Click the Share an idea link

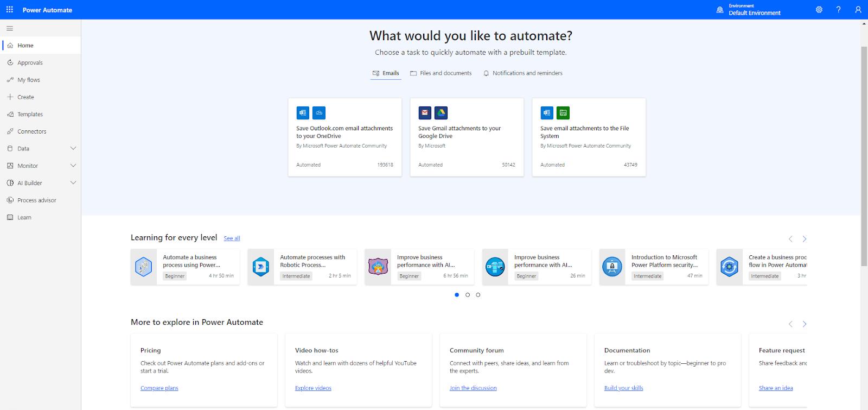776,388
